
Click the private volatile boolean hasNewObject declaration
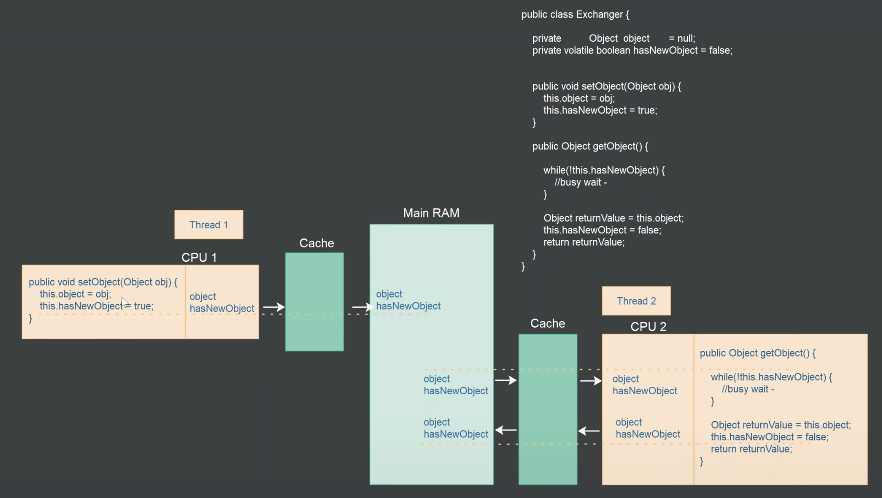point(632,50)
